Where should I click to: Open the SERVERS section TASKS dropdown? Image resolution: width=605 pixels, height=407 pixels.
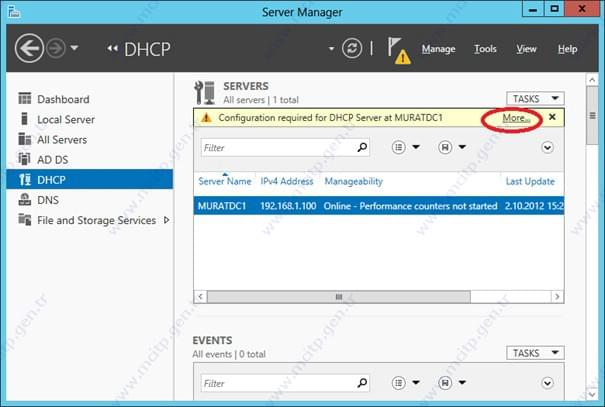tap(535, 98)
